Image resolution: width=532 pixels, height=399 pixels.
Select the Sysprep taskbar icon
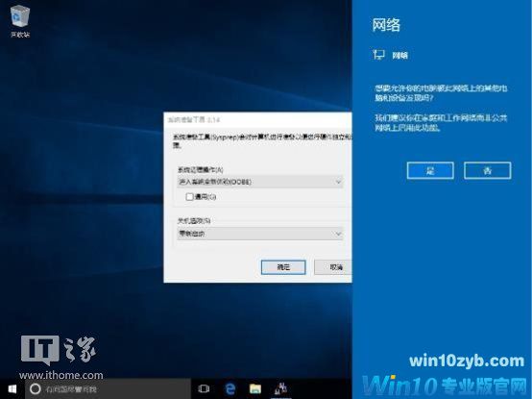point(281,388)
